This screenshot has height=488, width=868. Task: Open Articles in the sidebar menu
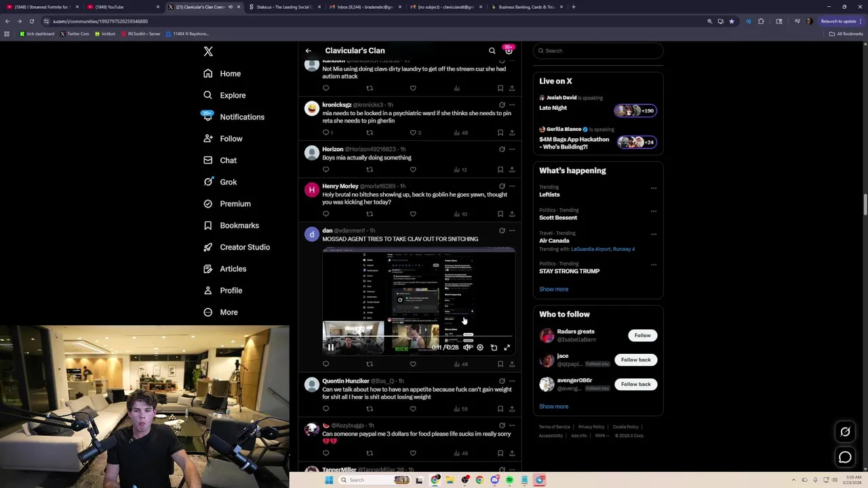224,269
